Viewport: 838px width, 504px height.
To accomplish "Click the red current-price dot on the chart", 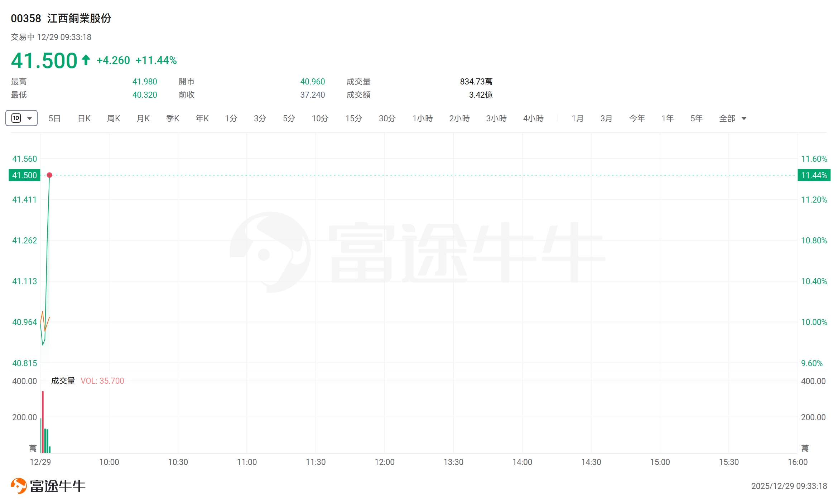I will click(x=49, y=175).
